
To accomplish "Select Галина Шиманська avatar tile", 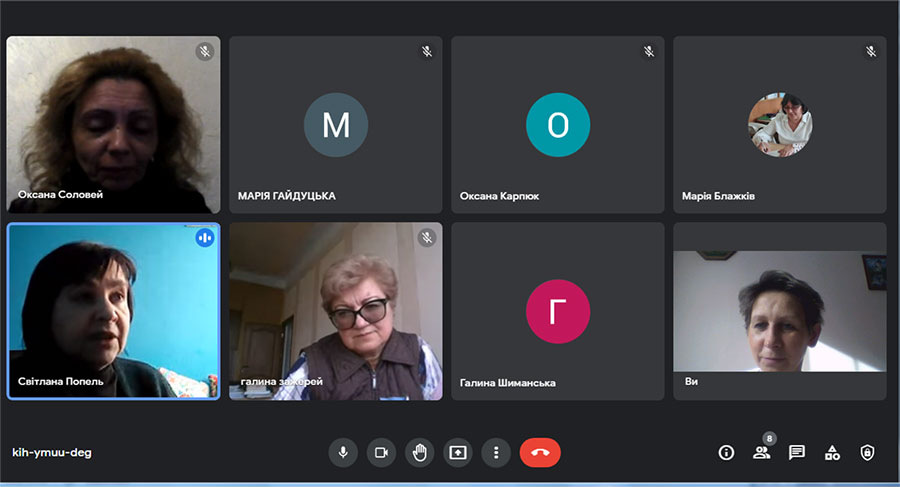I will click(x=558, y=311).
